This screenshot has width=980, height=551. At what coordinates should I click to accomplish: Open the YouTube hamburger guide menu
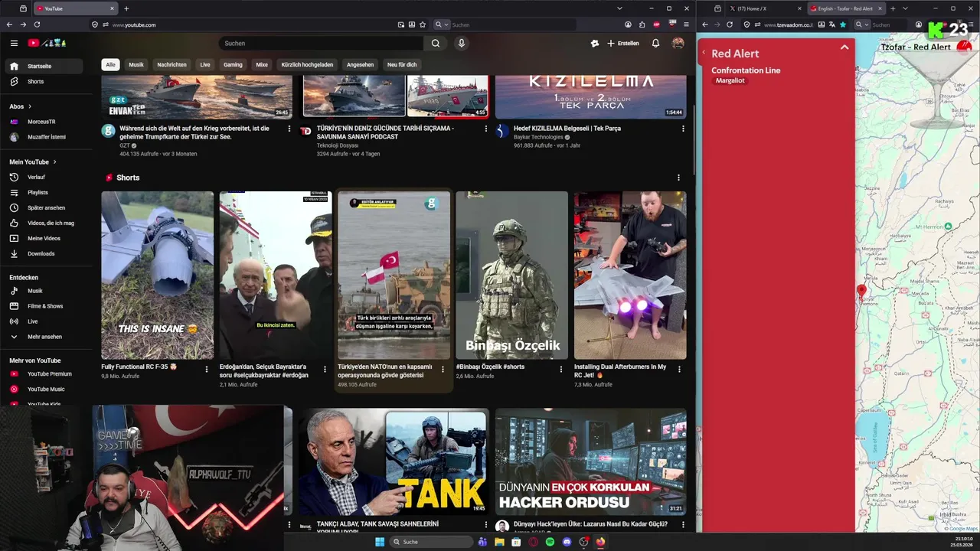point(14,44)
